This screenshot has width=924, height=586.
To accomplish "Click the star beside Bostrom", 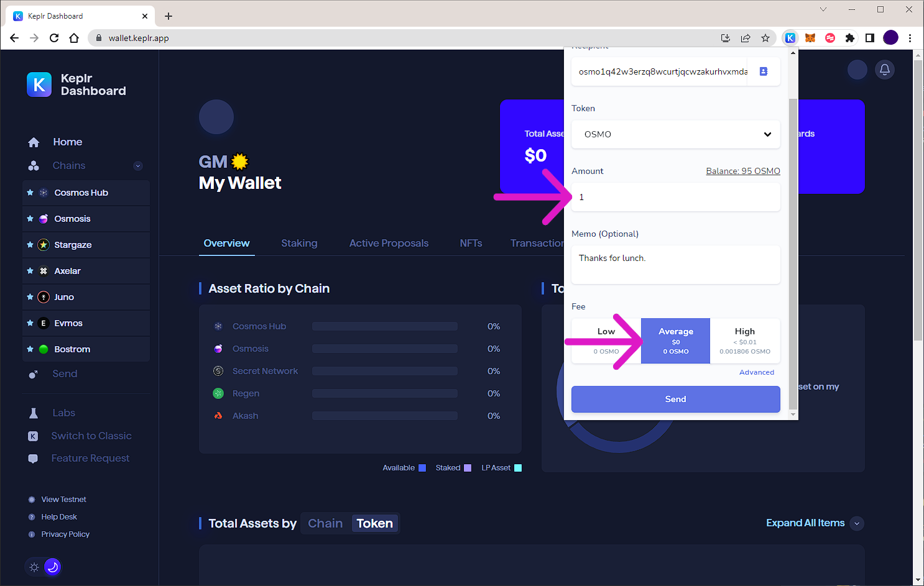I will 30,349.
